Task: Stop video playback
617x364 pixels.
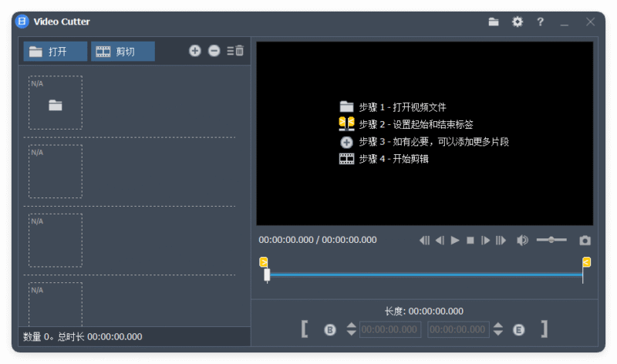Action: click(470, 241)
